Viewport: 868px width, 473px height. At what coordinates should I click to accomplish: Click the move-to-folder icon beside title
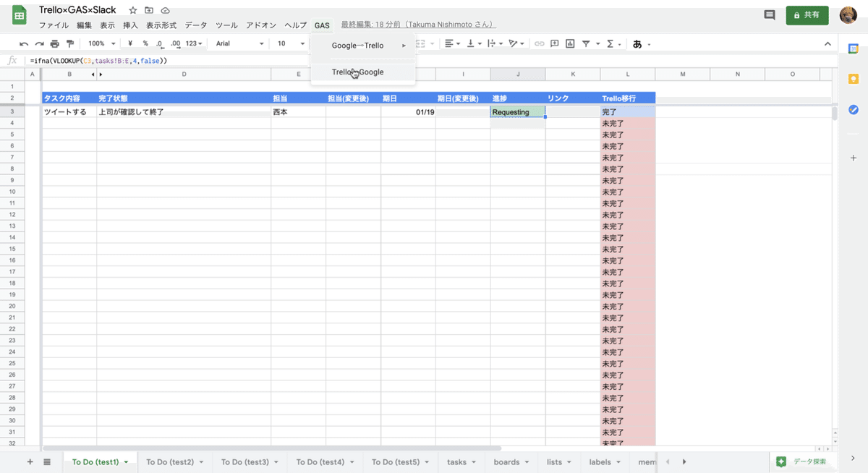pos(149,10)
